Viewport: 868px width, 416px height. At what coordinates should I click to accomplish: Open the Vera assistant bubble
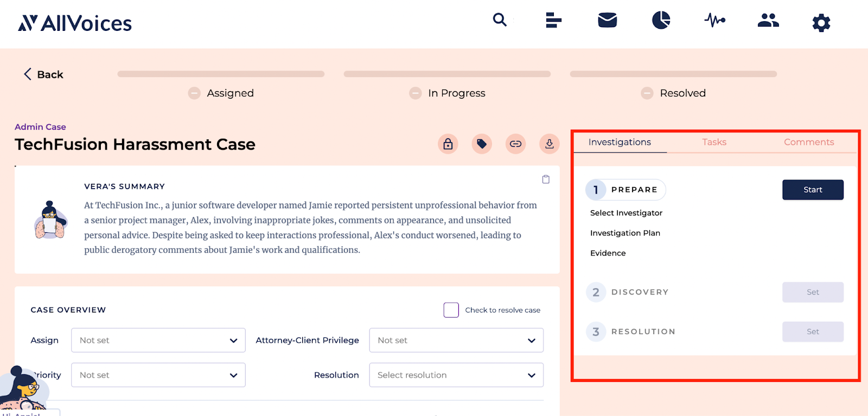pos(23,389)
